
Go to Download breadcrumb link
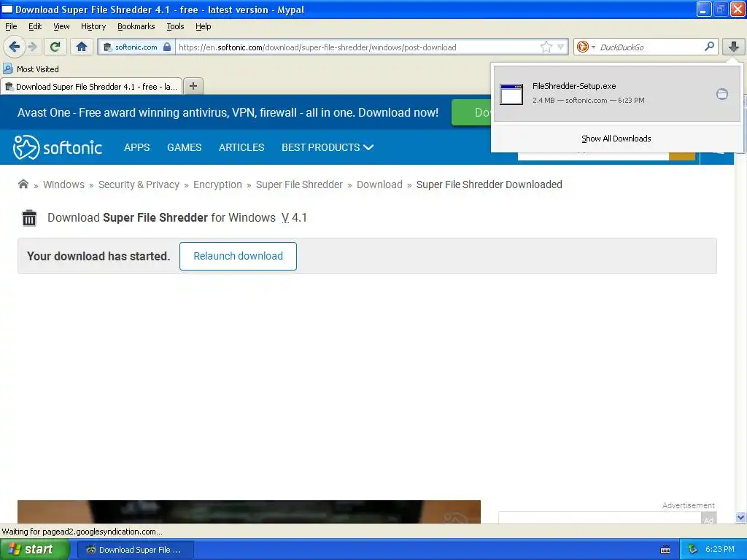379,184
